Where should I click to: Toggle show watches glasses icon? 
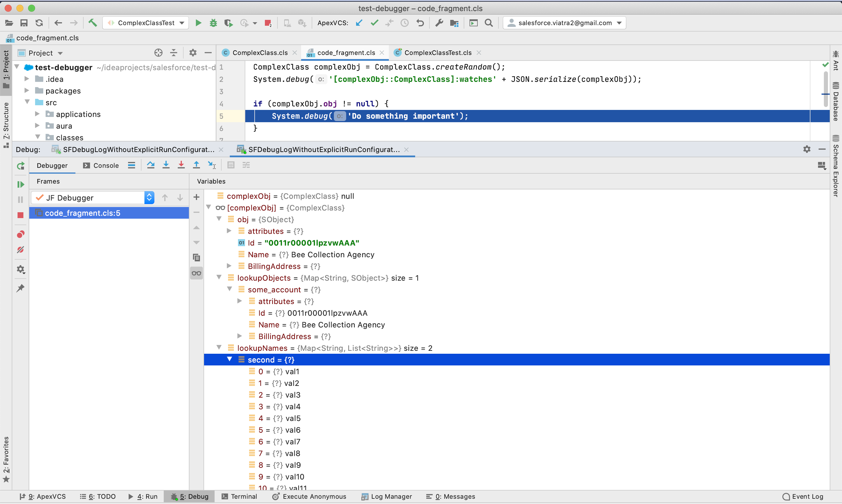pos(196,273)
